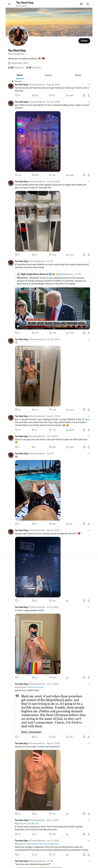
Task: Share the conservatives pride display tweet
Action: click(x=89, y=255)
